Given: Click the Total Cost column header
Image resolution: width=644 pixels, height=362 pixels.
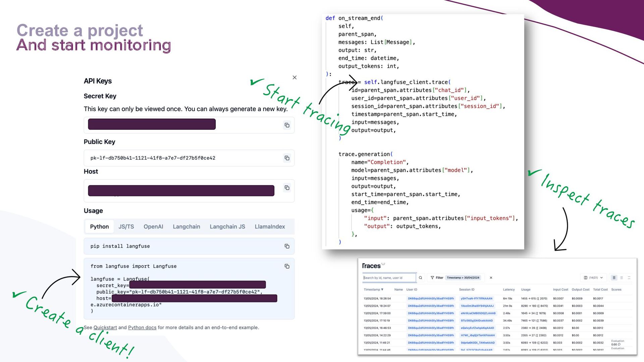Looking at the screenshot, I should pos(600,290).
